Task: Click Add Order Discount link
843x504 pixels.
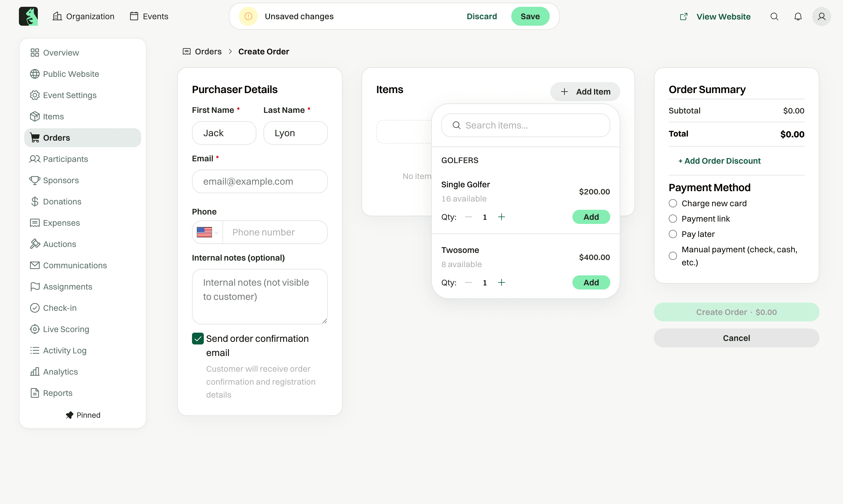Action: (x=719, y=161)
